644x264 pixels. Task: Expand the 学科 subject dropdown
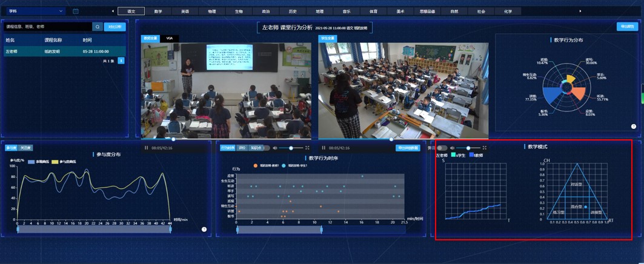point(36,11)
